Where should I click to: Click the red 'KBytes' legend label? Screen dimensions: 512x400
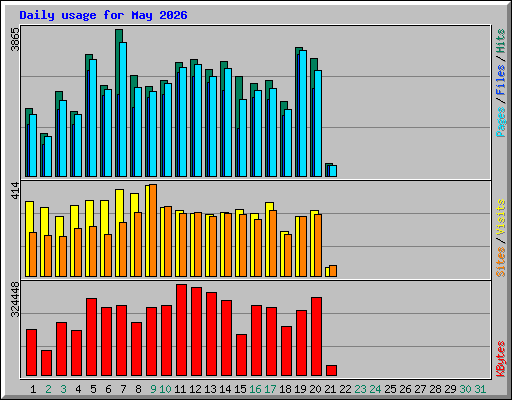point(500,359)
